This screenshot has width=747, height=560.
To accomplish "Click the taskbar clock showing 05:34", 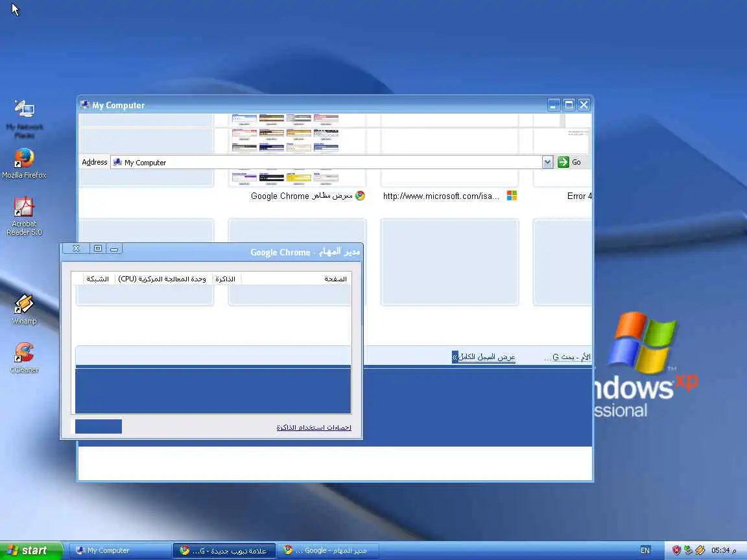I will pyautogui.click(x=724, y=550).
